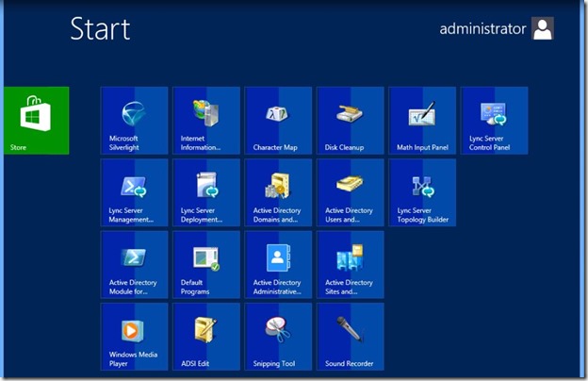The width and height of the screenshot is (588, 381).
Task: Open the Store tile
Action: pos(37,121)
